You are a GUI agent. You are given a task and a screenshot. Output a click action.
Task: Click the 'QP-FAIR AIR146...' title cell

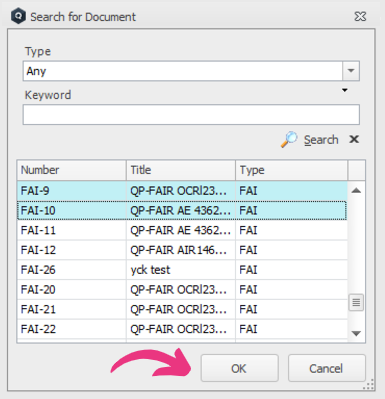coord(181,250)
